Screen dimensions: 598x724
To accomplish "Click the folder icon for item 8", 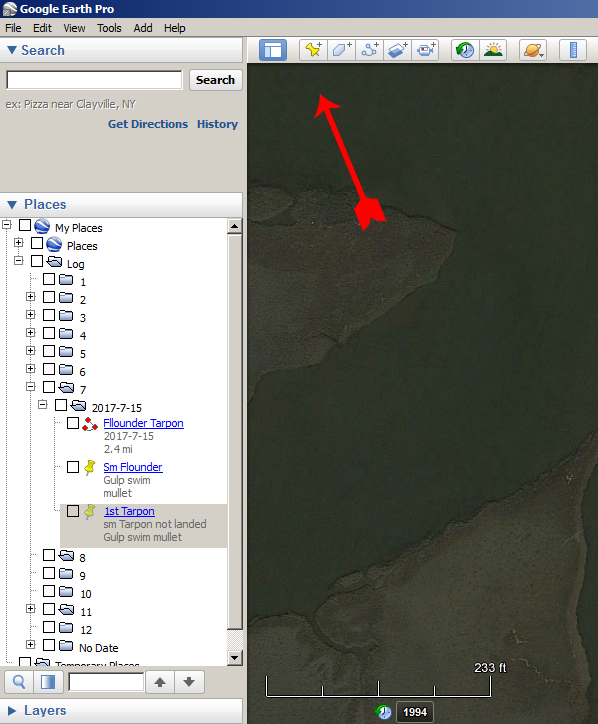I will tap(66, 555).
